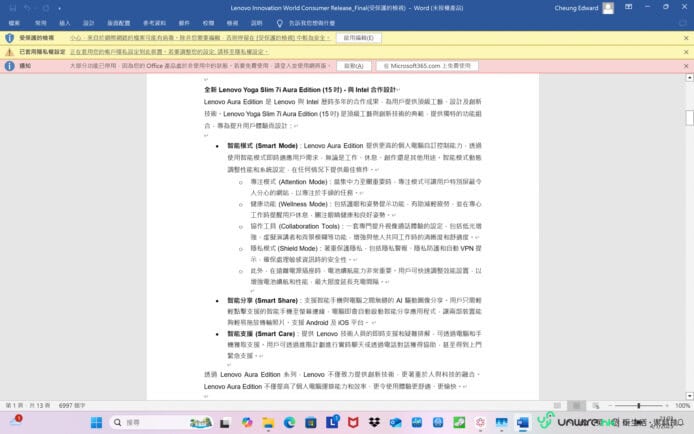Close the privacy settings message bar
The width and height of the screenshot is (694, 434).
tap(686, 52)
